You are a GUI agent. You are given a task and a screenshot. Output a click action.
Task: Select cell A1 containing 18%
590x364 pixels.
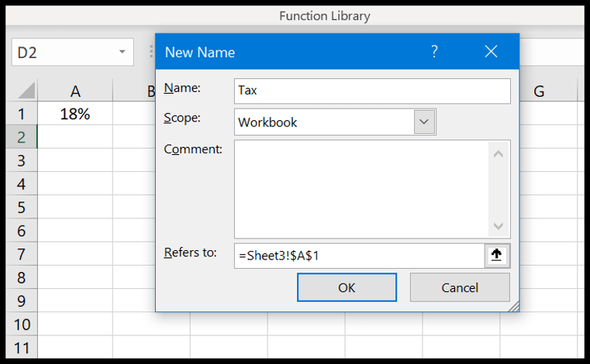click(x=75, y=114)
